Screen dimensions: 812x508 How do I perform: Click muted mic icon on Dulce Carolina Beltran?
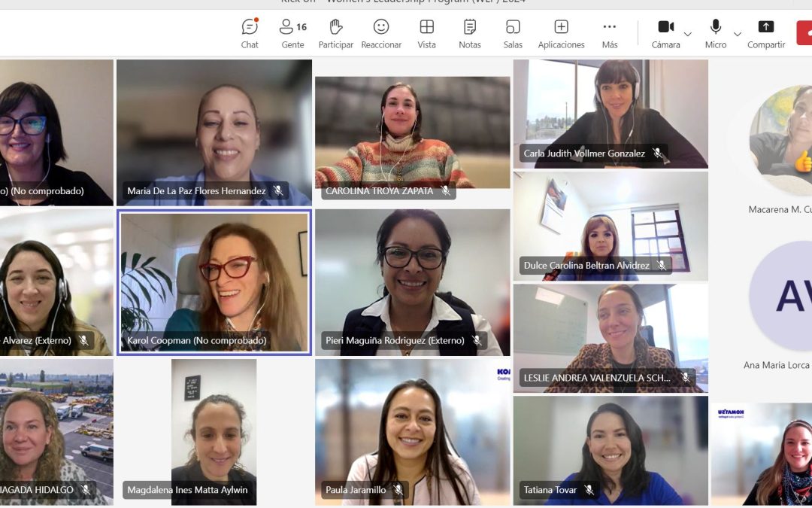pos(662,266)
